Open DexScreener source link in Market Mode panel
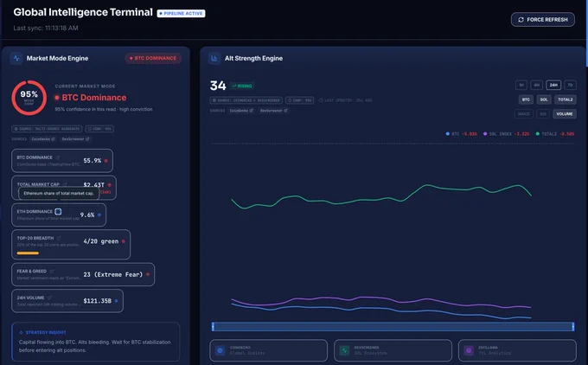 tap(75, 138)
